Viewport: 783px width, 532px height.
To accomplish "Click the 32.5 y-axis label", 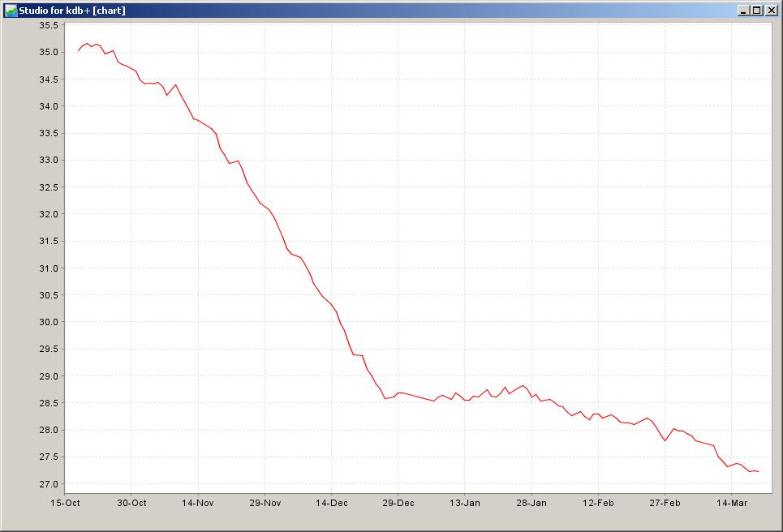I will tap(49, 187).
